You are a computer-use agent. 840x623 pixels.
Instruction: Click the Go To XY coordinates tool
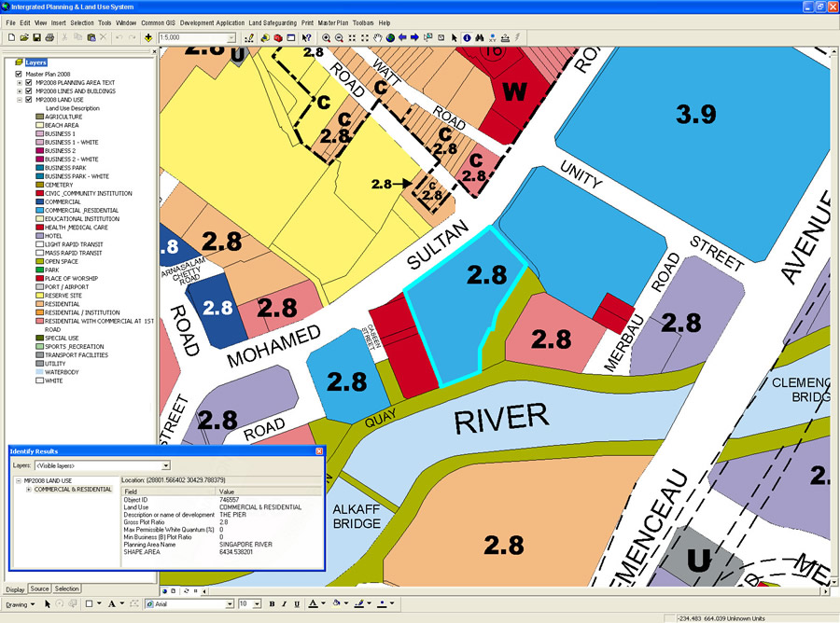point(492,38)
